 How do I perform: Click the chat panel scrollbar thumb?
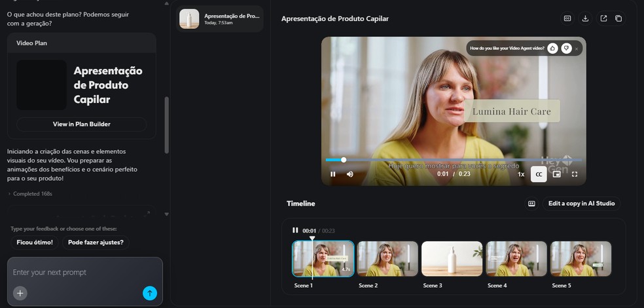point(166,125)
